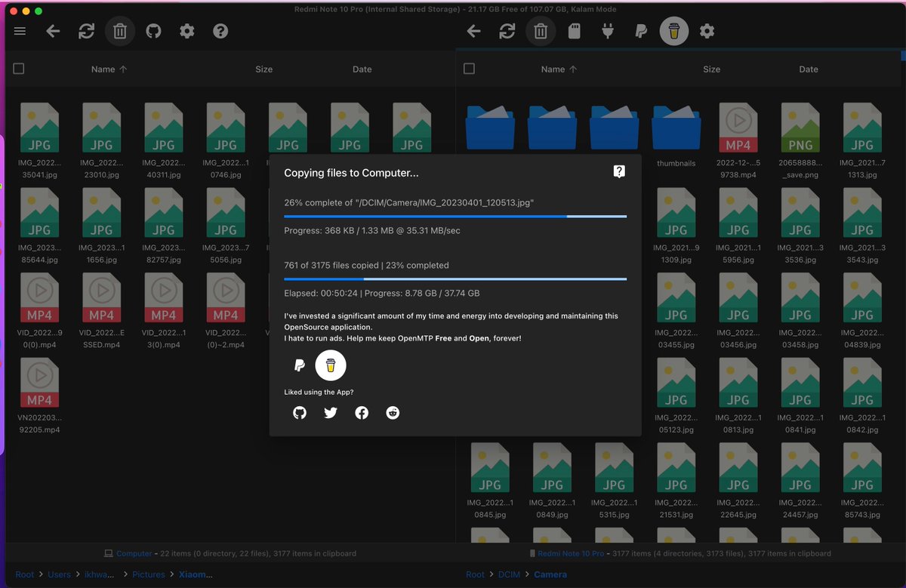This screenshot has width=906, height=588.
Task: Select IMG_2022...15315.jpg file
Action: (x=614, y=481)
